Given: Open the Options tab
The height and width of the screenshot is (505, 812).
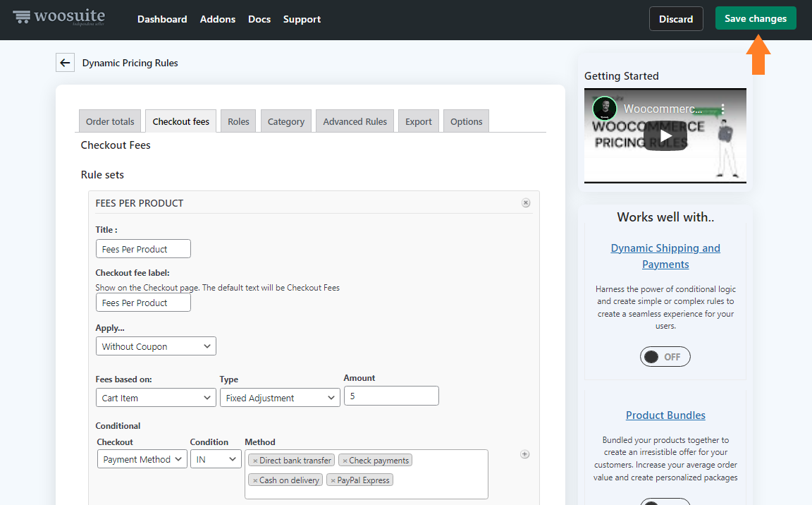Looking at the screenshot, I should (x=466, y=121).
